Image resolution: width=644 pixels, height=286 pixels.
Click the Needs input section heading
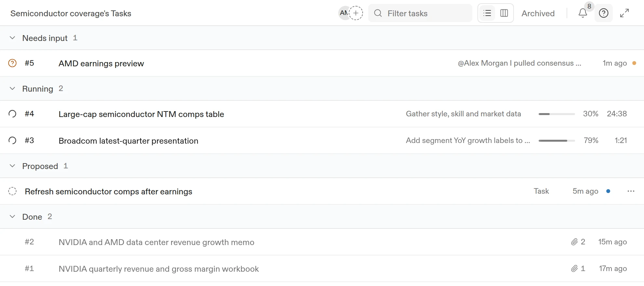(x=45, y=38)
